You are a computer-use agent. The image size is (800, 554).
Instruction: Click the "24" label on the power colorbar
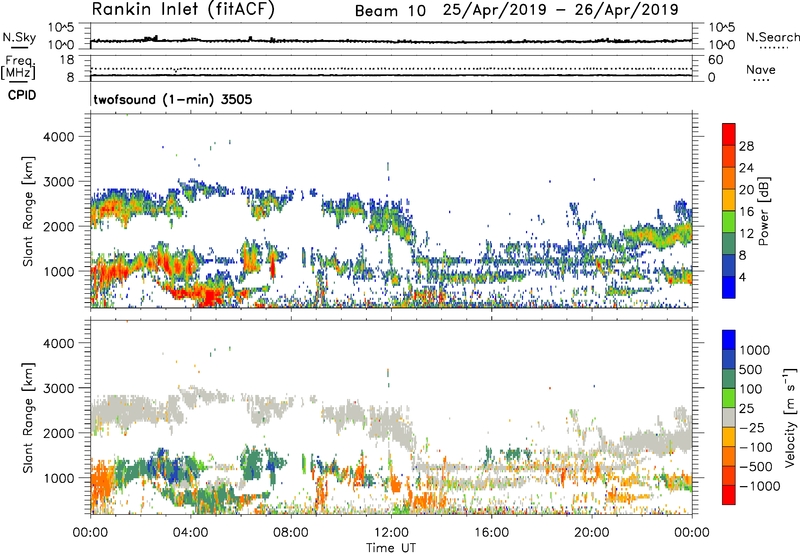tap(746, 168)
